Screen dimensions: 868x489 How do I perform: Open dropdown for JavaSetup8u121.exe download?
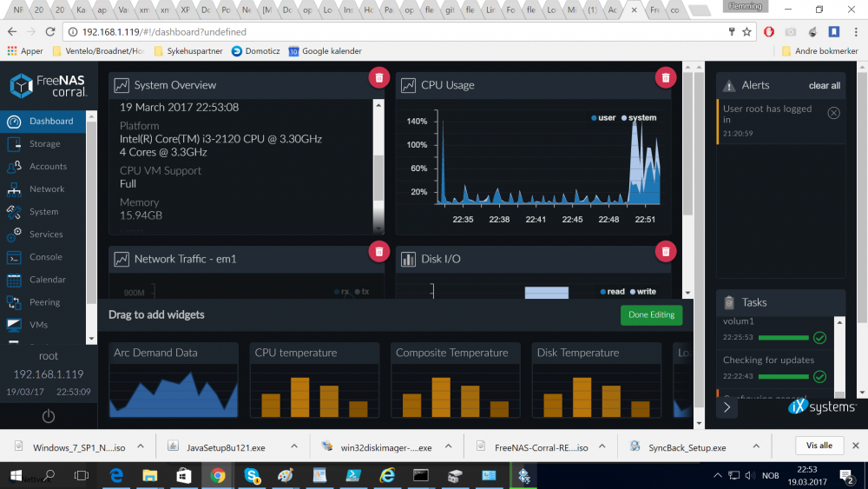pyautogui.click(x=293, y=446)
